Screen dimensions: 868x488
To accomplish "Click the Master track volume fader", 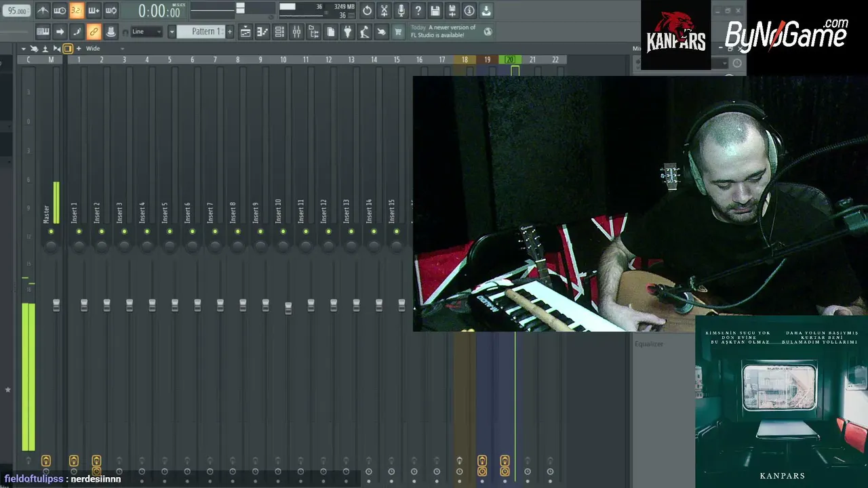I will pyautogui.click(x=56, y=306).
